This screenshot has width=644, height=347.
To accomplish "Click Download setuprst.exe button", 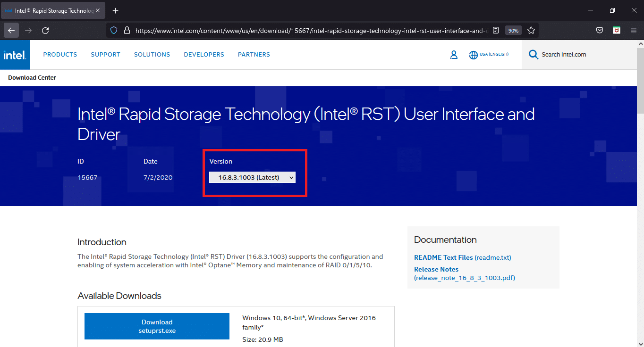I will (x=157, y=326).
